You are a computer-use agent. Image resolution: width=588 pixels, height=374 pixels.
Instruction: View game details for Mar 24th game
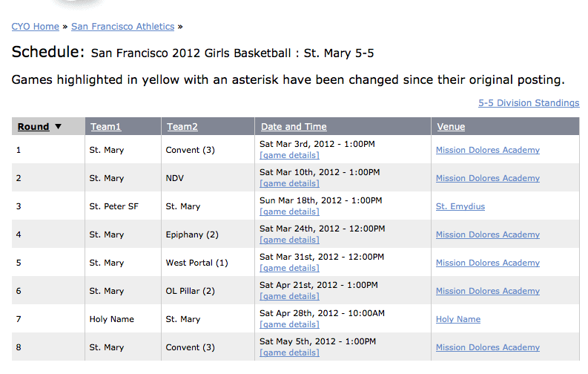point(289,240)
